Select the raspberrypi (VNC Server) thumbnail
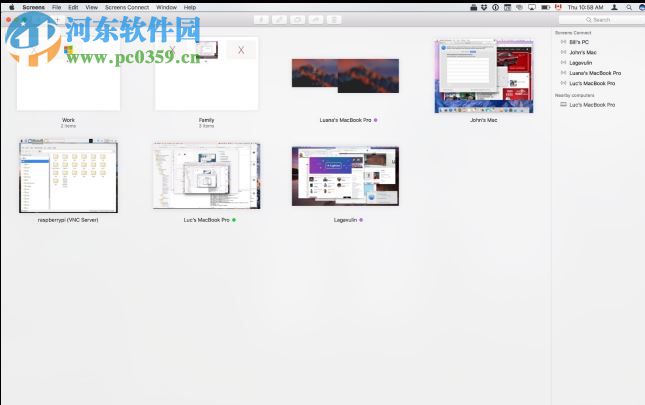This screenshot has height=405, width=645. pyautogui.click(x=68, y=176)
